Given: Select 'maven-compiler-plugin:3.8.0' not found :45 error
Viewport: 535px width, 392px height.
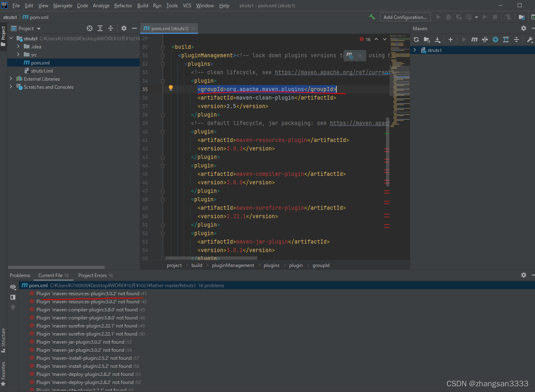Looking at the screenshot, I should click(87, 310).
